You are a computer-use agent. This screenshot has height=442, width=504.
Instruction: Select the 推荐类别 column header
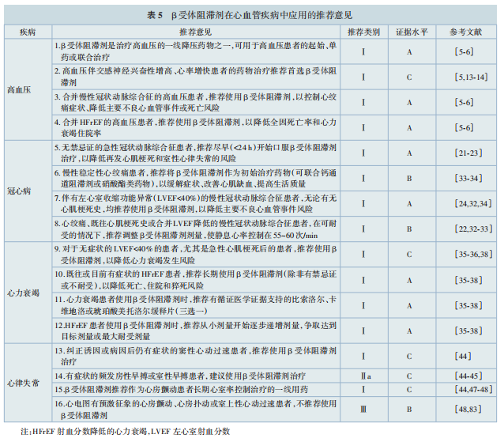363,32
